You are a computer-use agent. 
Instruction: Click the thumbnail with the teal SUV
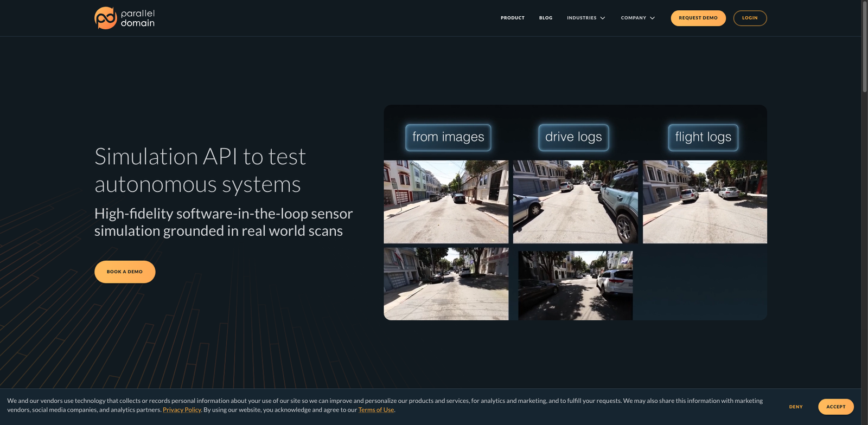click(575, 202)
